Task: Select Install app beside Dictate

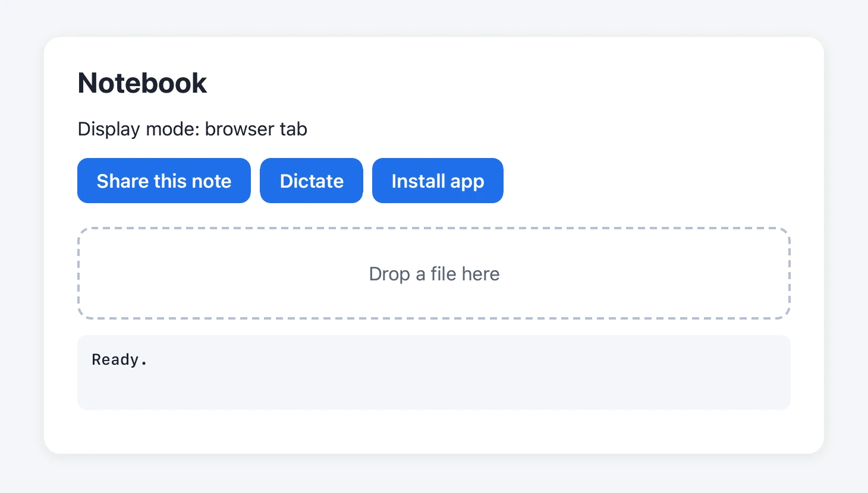Action: coord(438,181)
